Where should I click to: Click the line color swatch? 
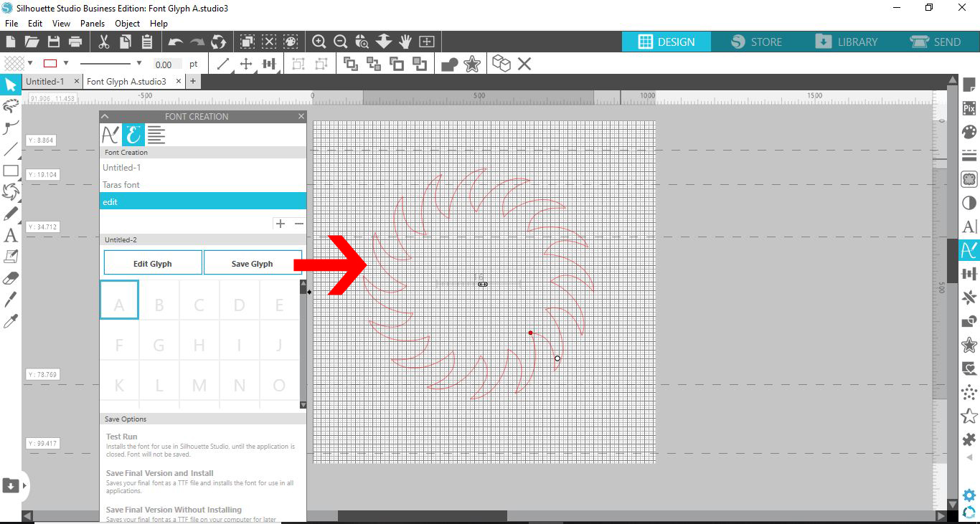click(51, 63)
